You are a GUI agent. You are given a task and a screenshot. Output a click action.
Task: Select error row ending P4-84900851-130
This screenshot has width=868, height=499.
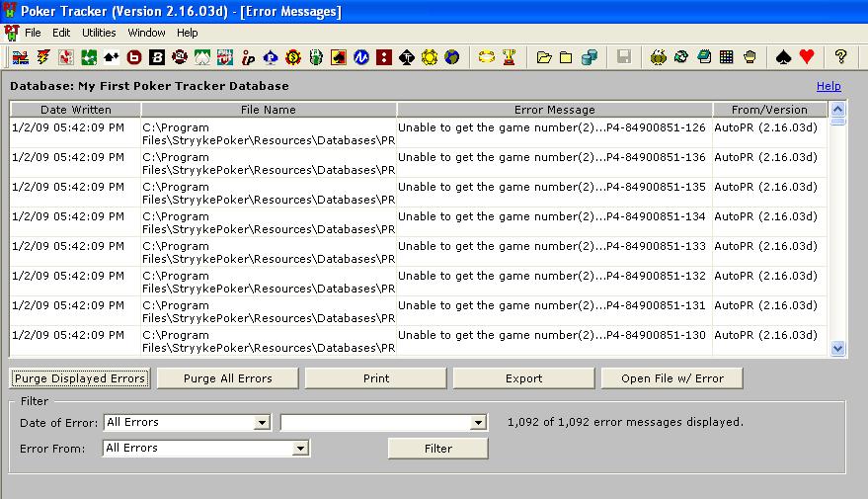click(419, 341)
